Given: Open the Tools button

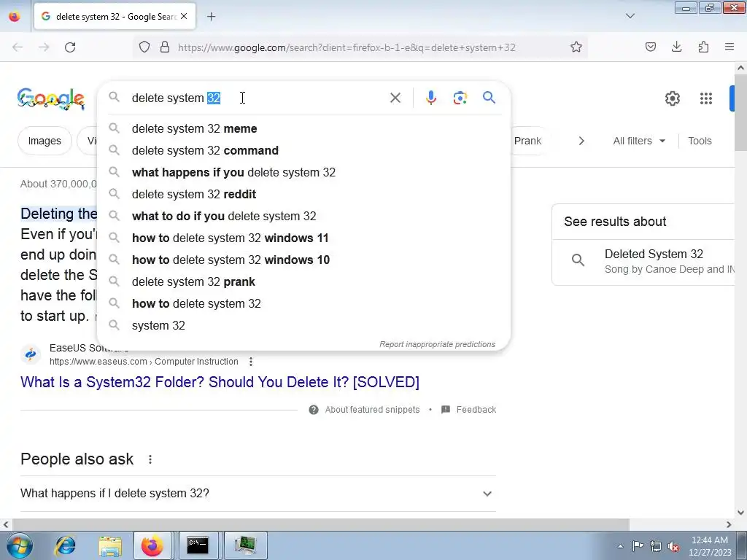Looking at the screenshot, I should [x=700, y=141].
